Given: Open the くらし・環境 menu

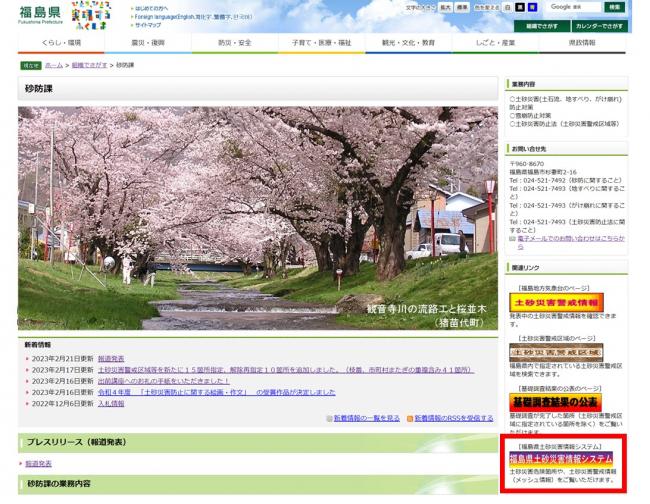Looking at the screenshot, I should pyautogui.click(x=62, y=43).
